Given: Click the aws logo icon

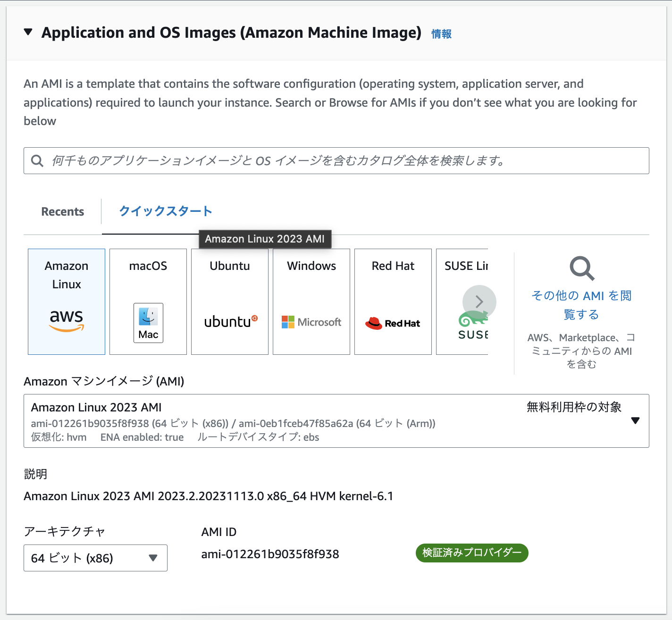Looking at the screenshot, I should (67, 320).
